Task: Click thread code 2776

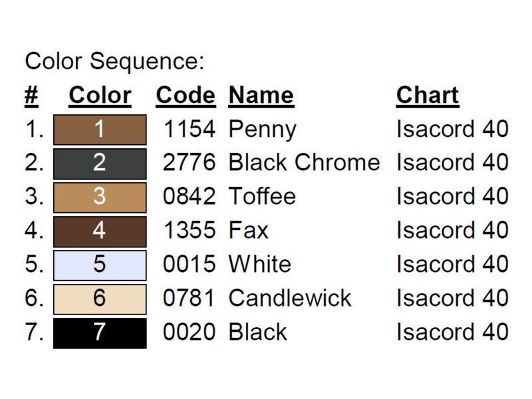Action: coord(190,162)
